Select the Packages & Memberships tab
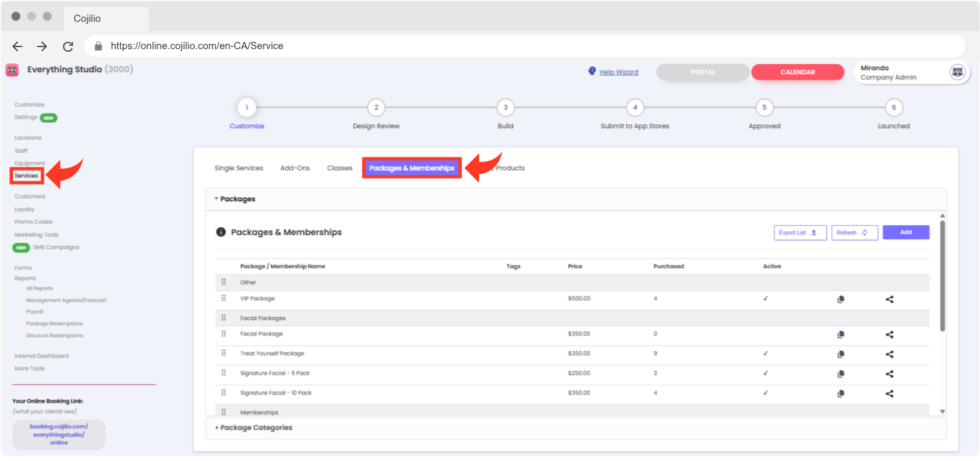The width and height of the screenshot is (980, 461). pos(412,168)
